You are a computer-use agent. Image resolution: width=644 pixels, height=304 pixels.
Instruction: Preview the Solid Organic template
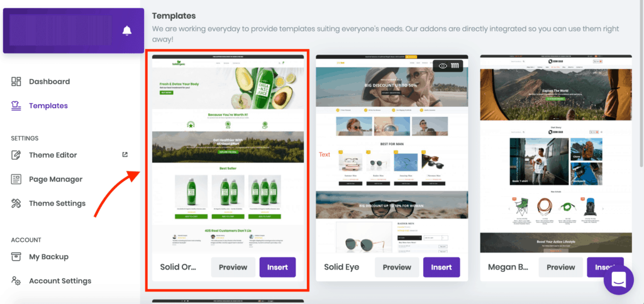tap(233, 268)
